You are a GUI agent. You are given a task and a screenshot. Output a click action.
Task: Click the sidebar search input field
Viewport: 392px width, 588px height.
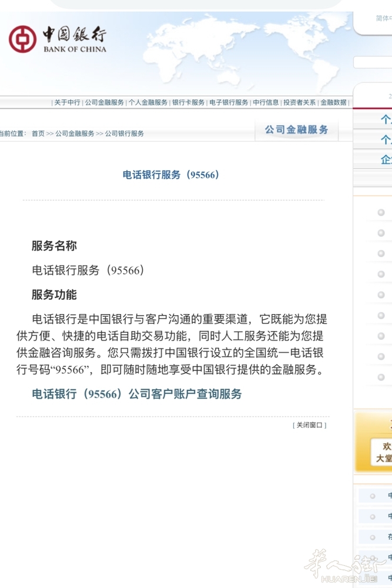click(x=373, y=62)
